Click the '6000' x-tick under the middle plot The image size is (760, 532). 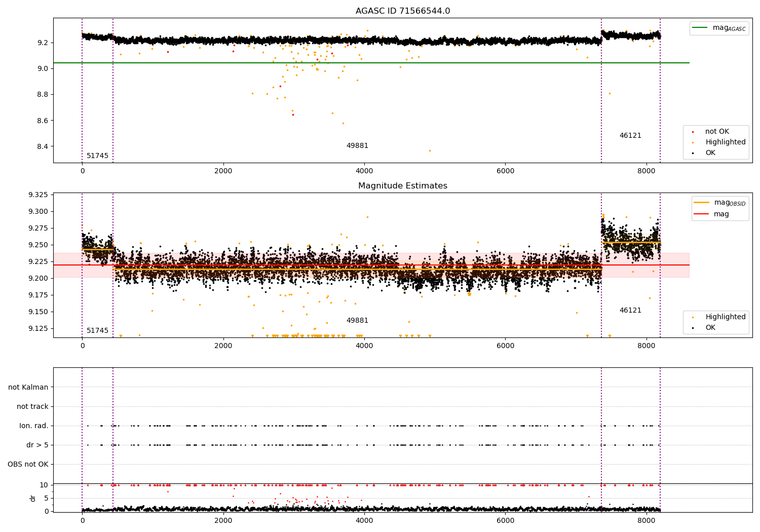(505, 346)
